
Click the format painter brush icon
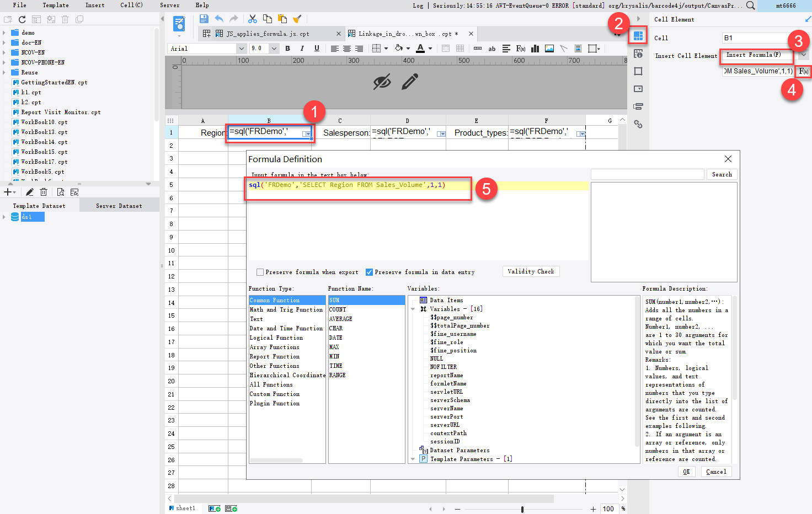point(297,19)
